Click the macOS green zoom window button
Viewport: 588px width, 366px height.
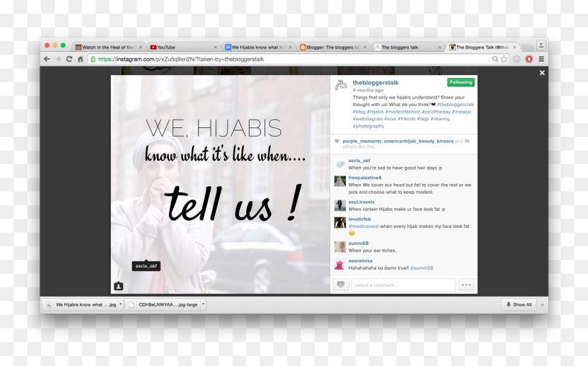point(63,45)
